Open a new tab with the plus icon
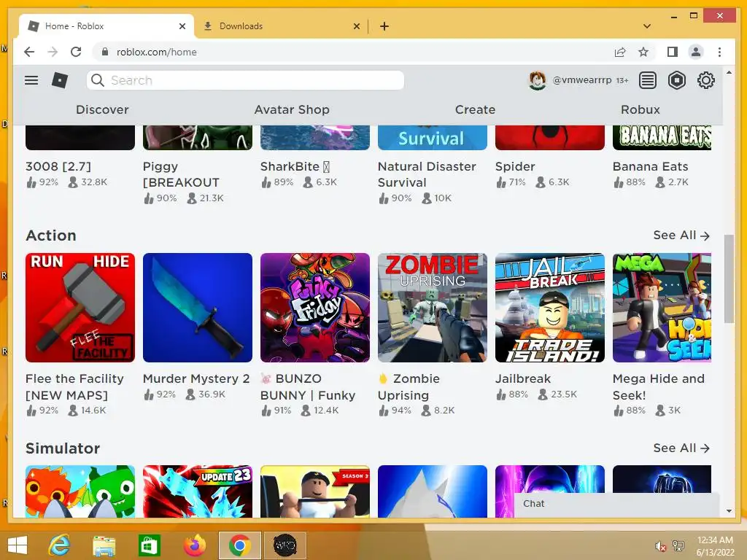The width and height of the screenshot is (747, 560). (x=384, y=26)
